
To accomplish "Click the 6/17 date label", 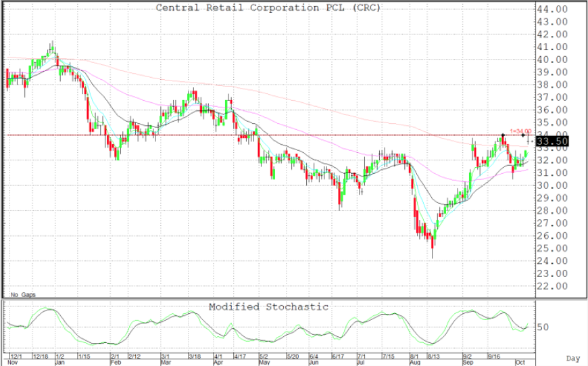I will [x=338, y=357].
